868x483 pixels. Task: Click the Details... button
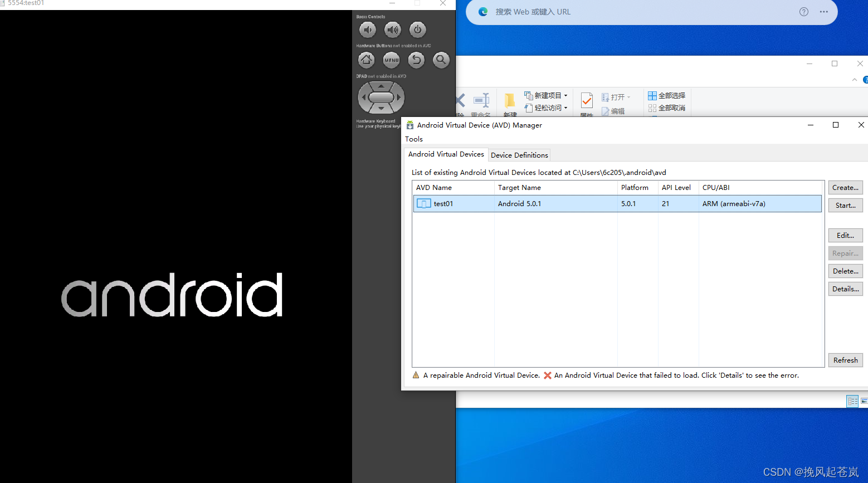846,289
